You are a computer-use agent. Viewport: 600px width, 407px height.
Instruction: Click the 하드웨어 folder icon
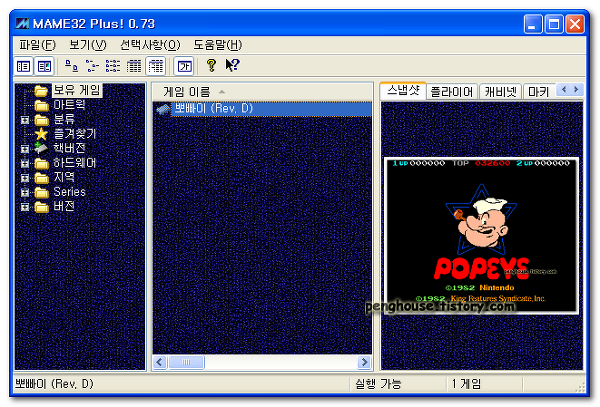(x=41, y=163)
